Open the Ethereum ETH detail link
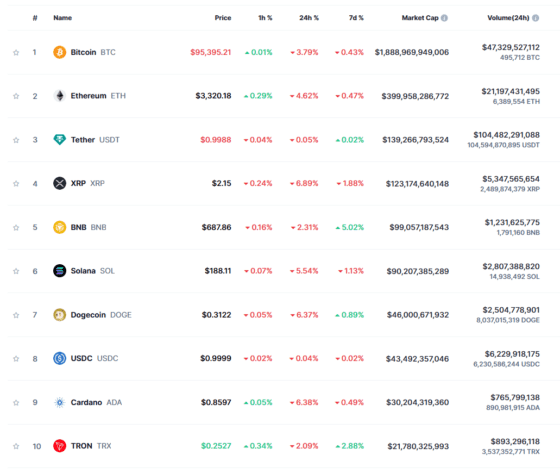 [x=98, y=96]
